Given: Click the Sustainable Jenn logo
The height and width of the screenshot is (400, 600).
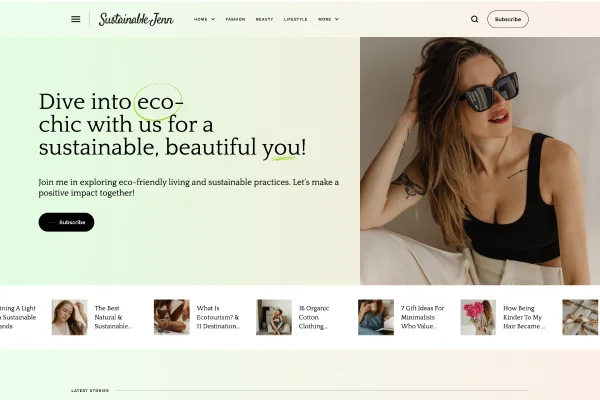Looking at the screenshot, I should click(x=136, y=19).
